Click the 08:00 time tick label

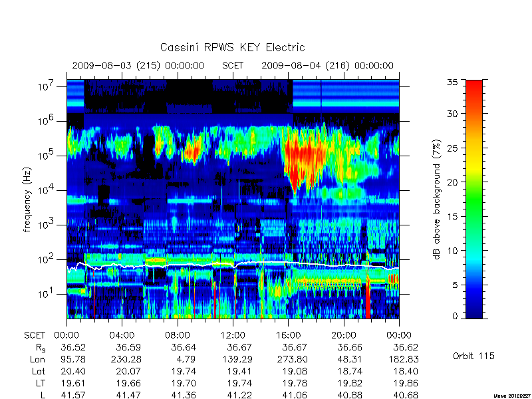[x=178, y=335]
